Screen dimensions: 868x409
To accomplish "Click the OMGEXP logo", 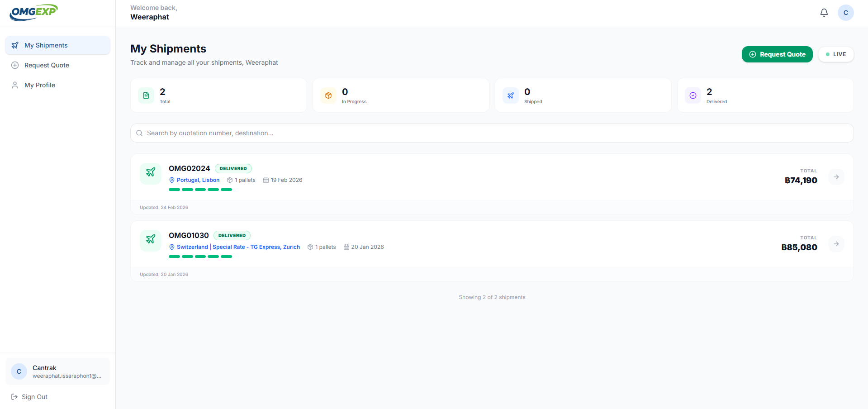I will (x=34, y=13).
